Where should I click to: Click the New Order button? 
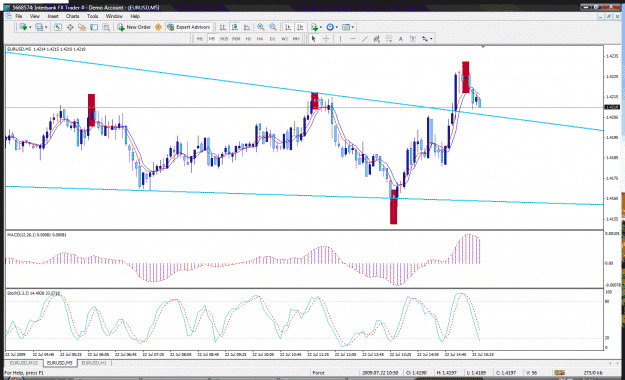pos(134,27)
